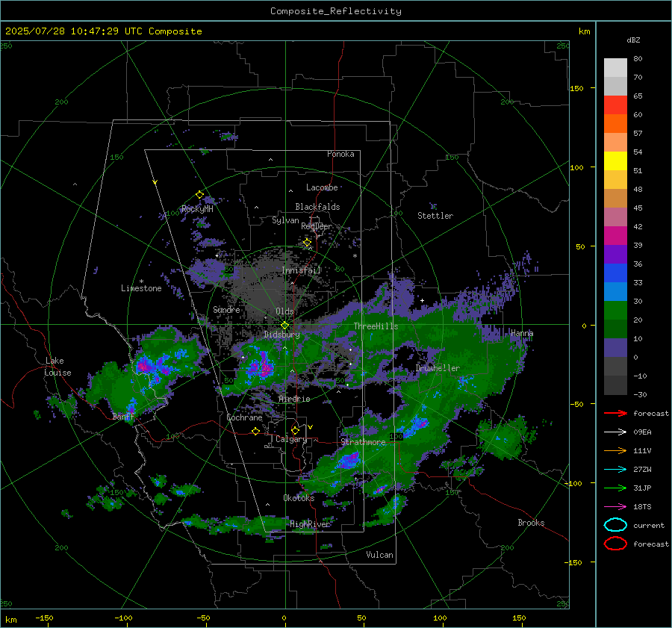
Task: Click the -150 tick on the bottom axis
Action: [x=44, y=618]
